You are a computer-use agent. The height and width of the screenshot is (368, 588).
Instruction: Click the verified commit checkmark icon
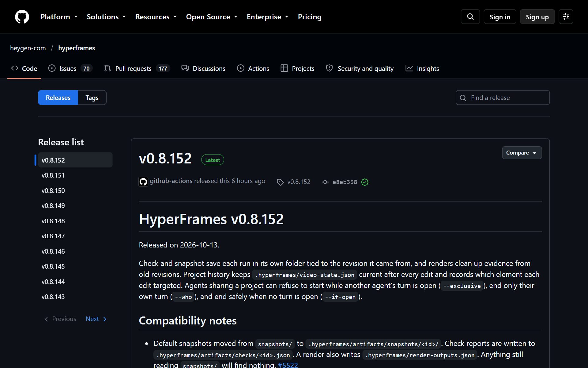364,182
